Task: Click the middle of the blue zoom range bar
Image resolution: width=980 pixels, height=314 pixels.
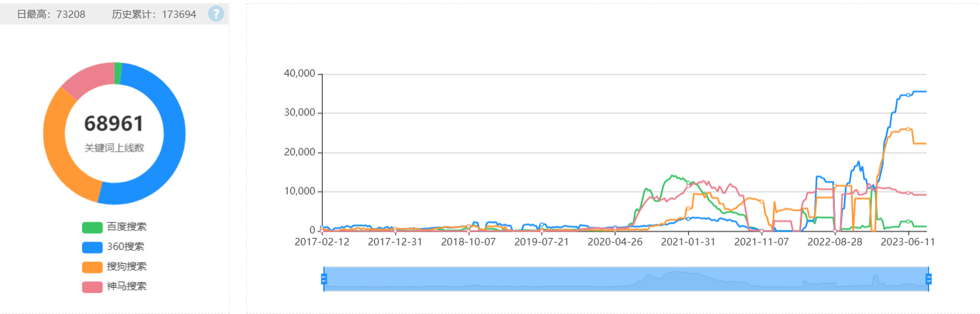Action: coord(626,279)
